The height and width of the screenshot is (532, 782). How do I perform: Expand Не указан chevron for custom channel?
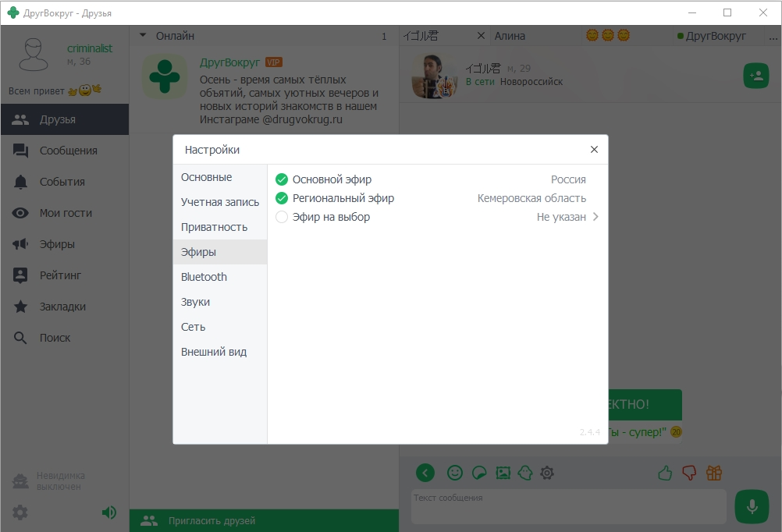[595, 217]
